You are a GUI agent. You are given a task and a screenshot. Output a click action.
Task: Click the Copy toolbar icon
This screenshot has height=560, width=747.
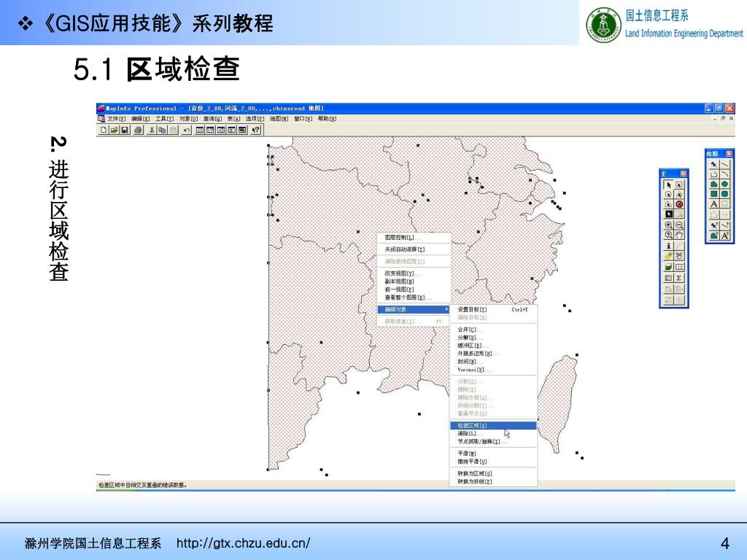tap(162, 130)
